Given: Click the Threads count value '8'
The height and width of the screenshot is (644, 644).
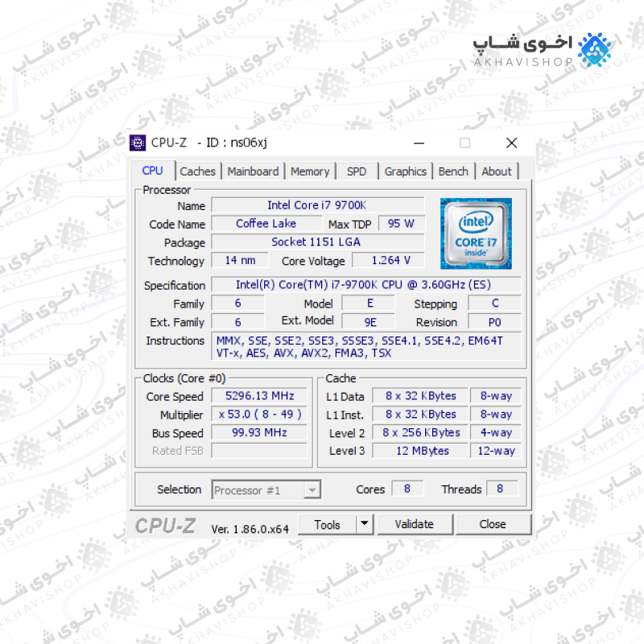Looking at the screenshot, I should point(502,489).
